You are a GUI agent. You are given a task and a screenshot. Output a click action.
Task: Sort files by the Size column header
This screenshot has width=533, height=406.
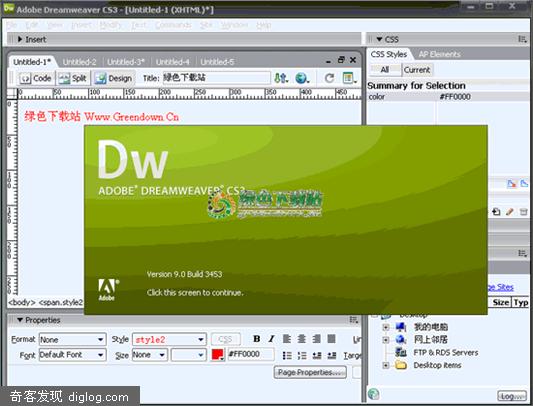click(500, 302)
